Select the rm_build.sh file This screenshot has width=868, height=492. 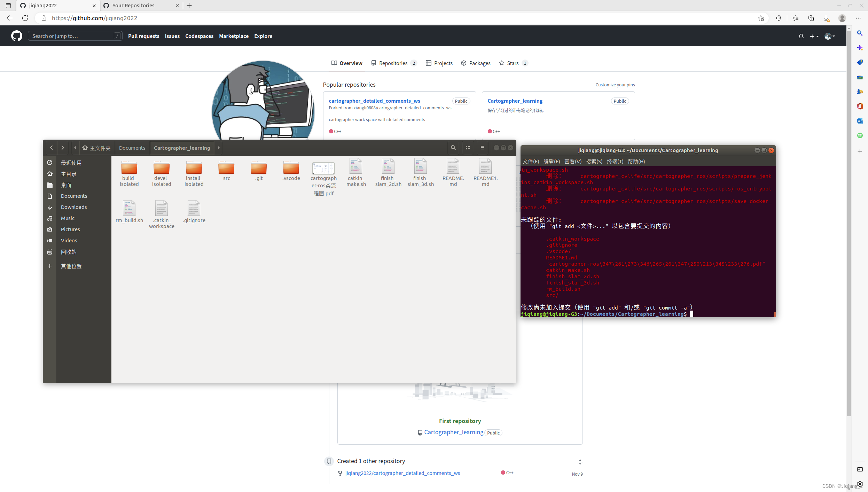(129, 211)
